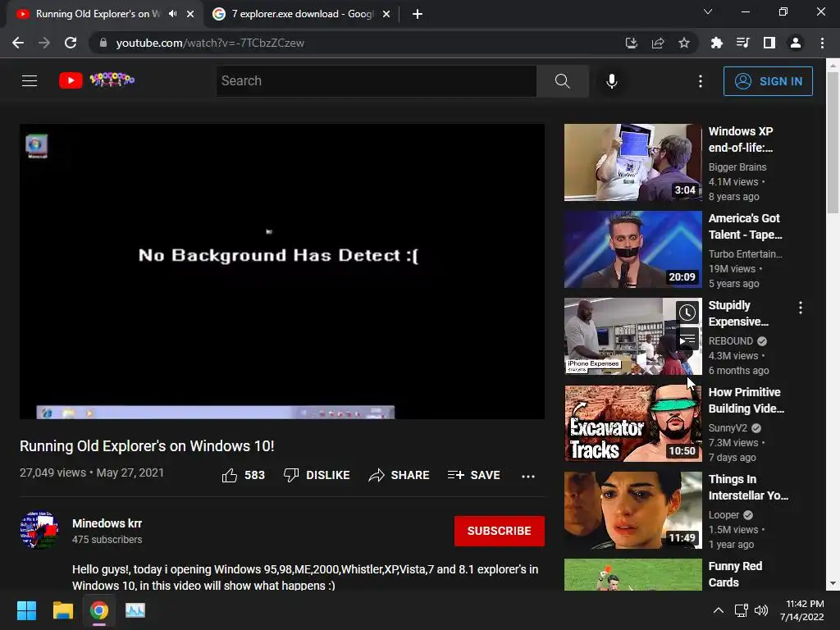Click the SIGN IN button

pos(768,81)
